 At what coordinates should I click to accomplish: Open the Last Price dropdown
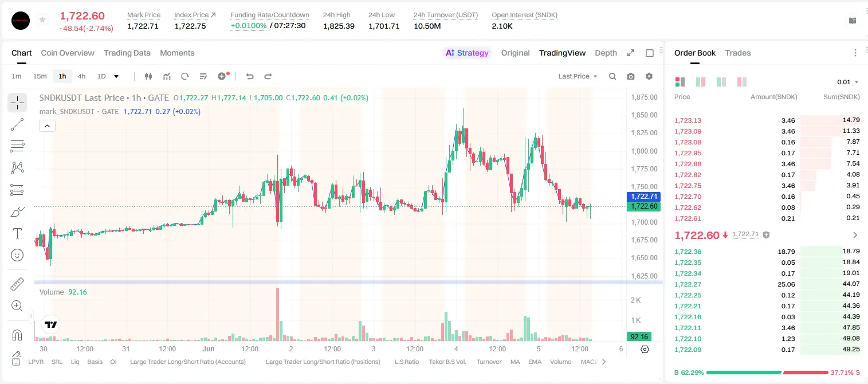coord(578,76)
